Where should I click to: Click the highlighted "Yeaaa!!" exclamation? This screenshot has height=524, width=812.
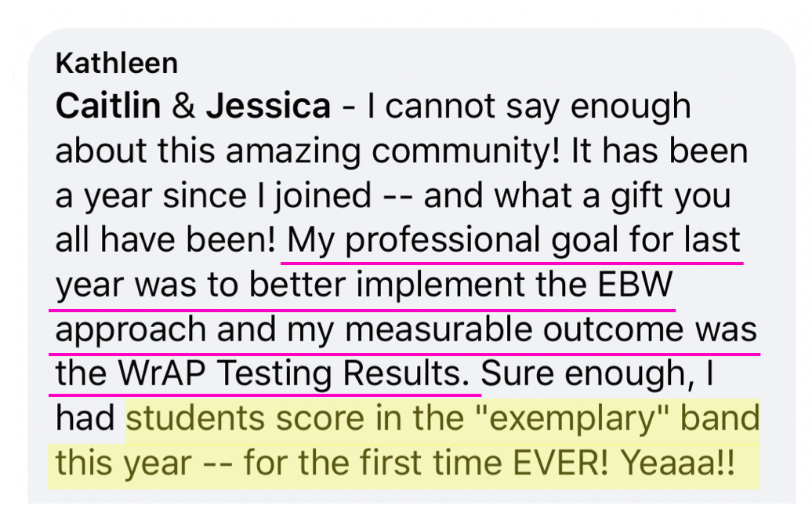click(x=678, y=463)
